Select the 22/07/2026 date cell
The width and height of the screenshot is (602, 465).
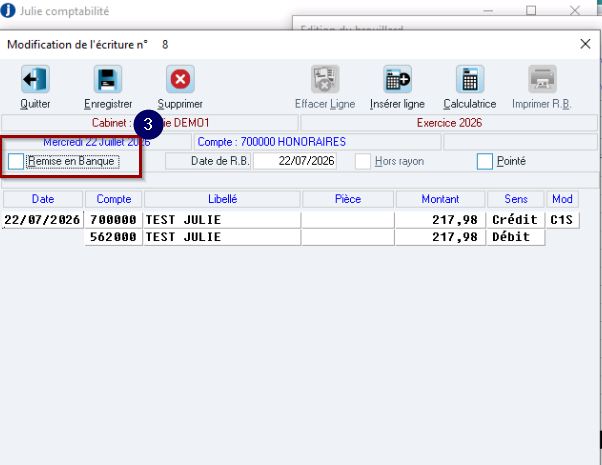42,220
